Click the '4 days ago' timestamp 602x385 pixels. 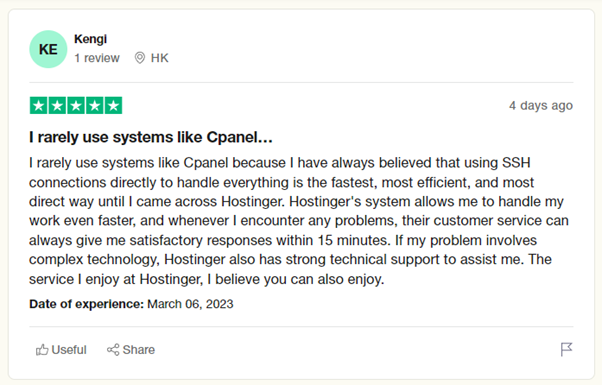coord(541,105)
